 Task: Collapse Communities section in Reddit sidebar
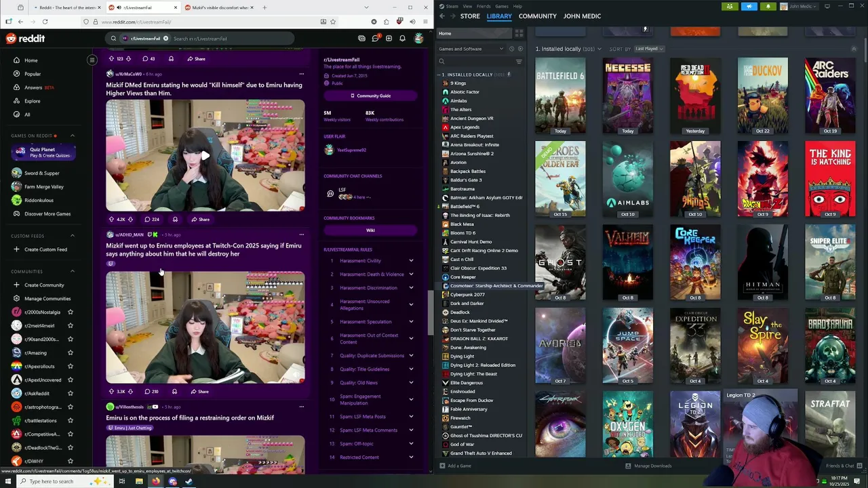(73, 271)
